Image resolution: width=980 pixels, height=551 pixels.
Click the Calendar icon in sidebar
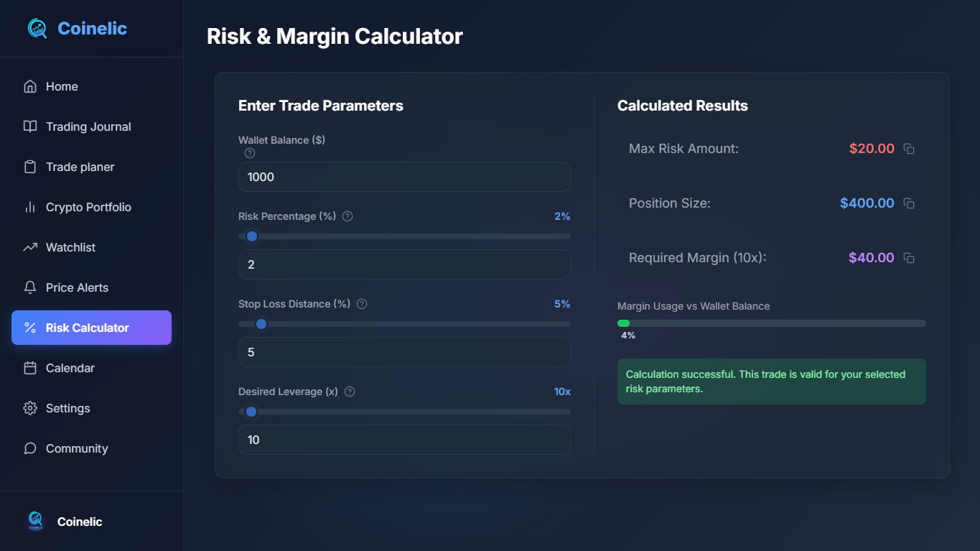click(x=29, y=368)
